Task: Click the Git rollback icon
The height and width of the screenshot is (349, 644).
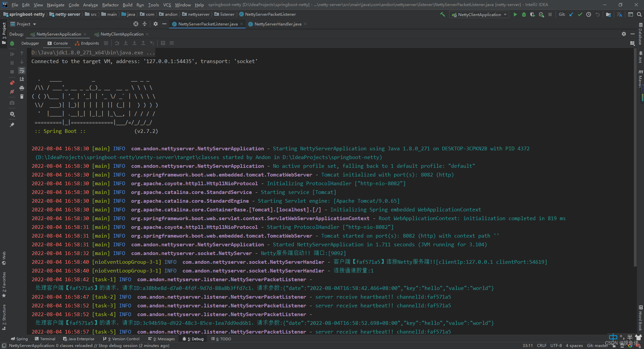Action: tap(597, 14)
